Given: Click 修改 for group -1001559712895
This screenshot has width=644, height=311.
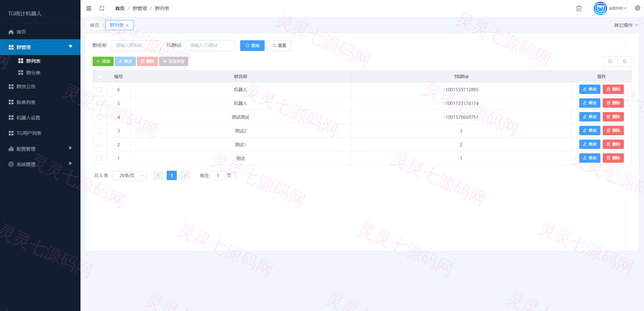Looking at the screenshot, I should coord(590,89).
